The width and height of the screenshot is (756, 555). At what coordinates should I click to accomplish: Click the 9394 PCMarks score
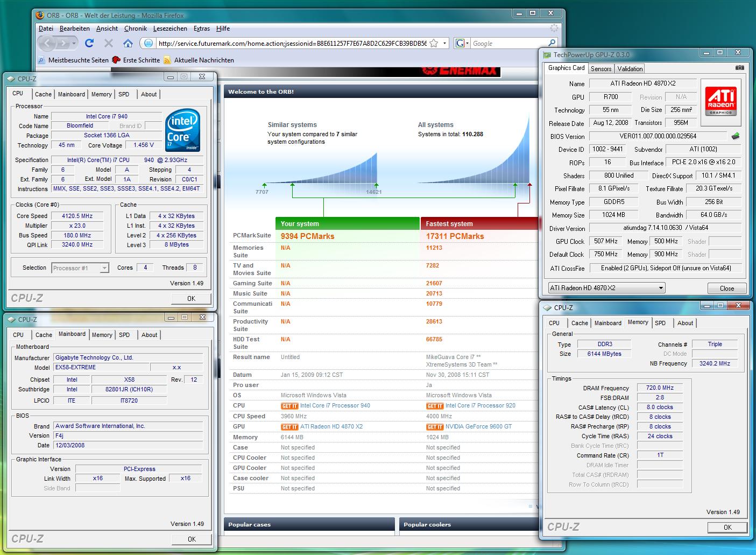pyautogui.click(x=308, y=236)
